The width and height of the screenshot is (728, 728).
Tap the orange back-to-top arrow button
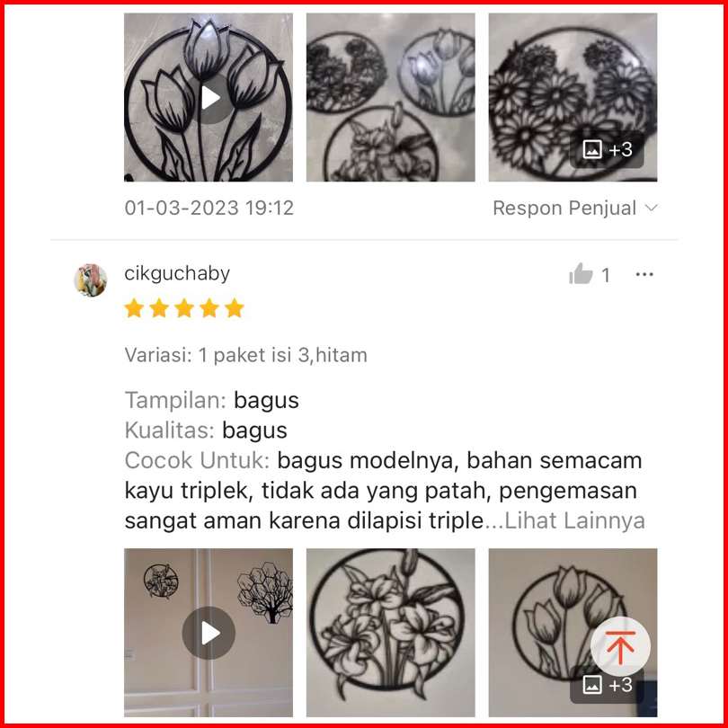tap(620, 646)
